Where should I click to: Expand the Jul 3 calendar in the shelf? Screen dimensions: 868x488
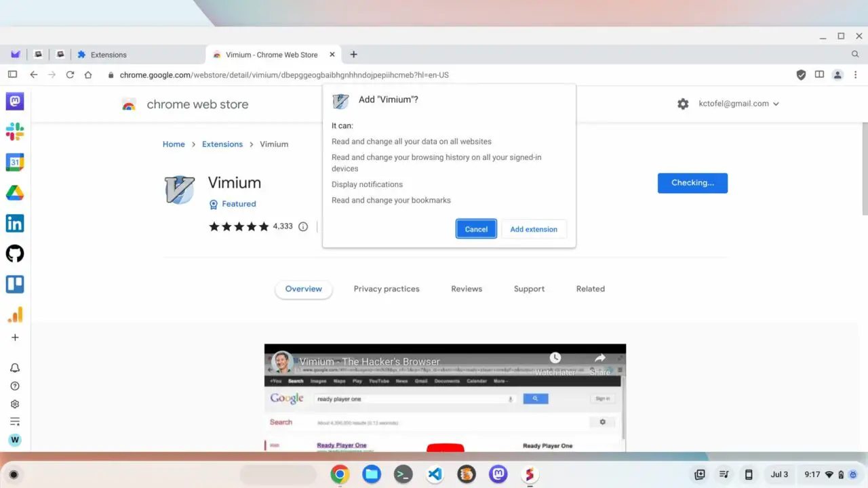(779, 474)
